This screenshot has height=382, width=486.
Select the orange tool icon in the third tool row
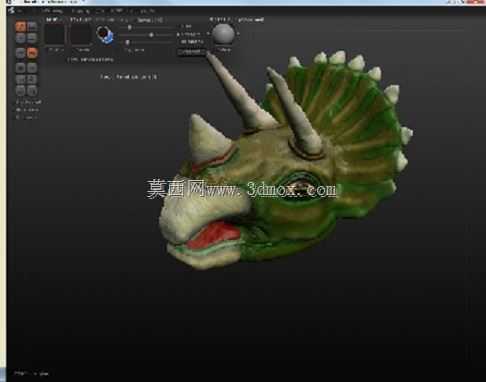[x=32, y=53]
